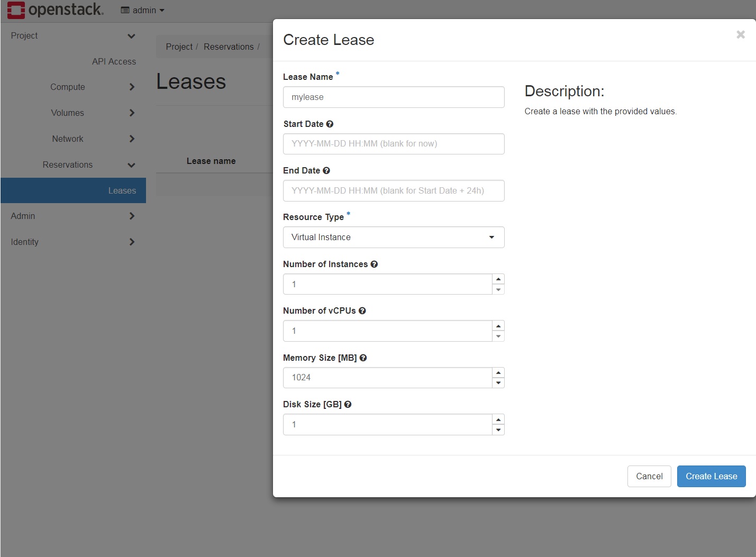Open API Access in sidebar
This screenshot has width=756, height=557.
tap(114, 61)
